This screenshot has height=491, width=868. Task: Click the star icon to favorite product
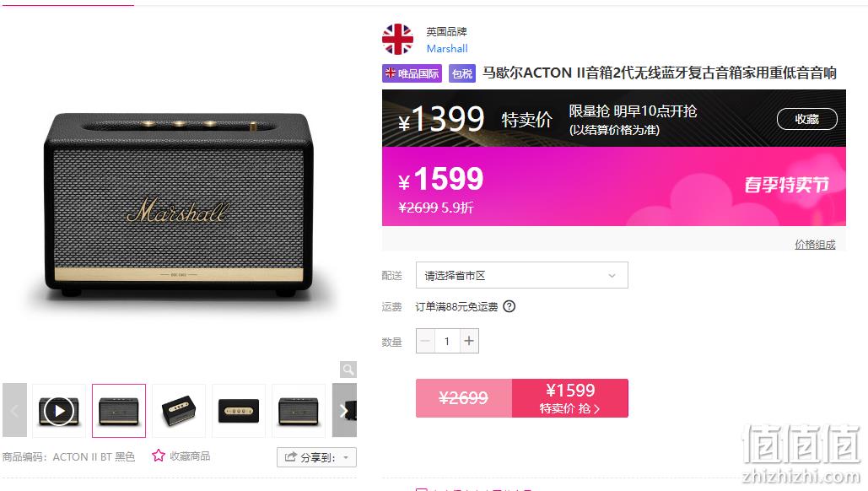point(159,456)
